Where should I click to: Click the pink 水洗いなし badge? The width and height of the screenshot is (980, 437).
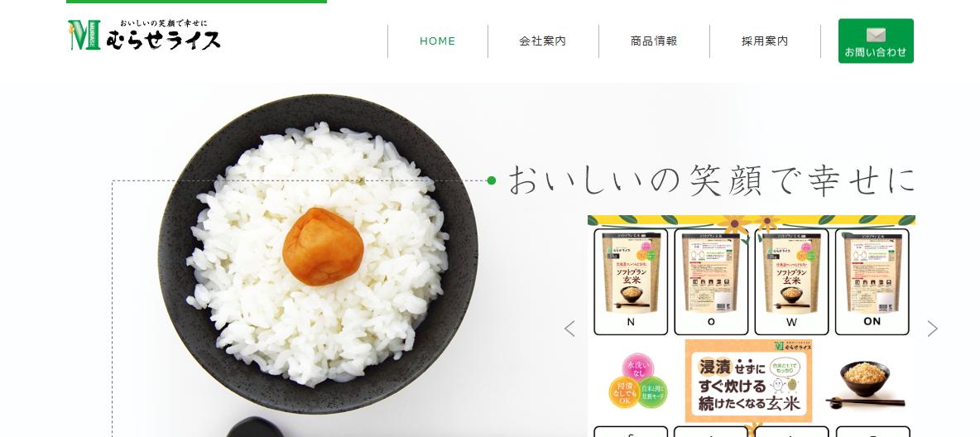(637, 368)
